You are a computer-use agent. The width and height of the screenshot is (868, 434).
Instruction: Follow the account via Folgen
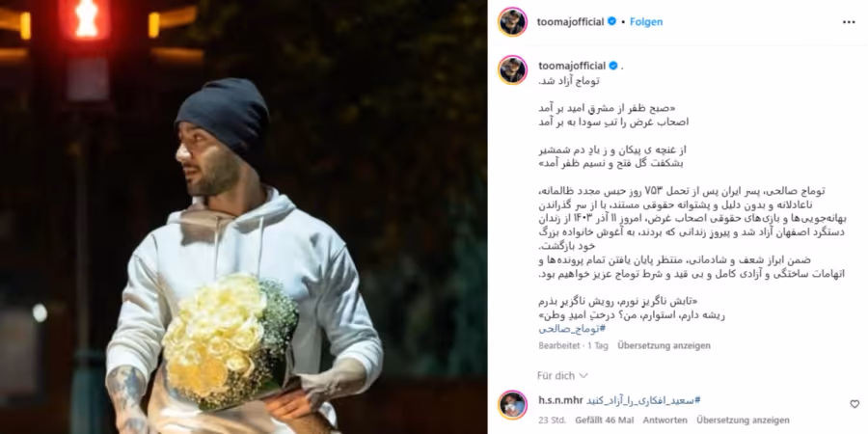(x=646, y=22)
